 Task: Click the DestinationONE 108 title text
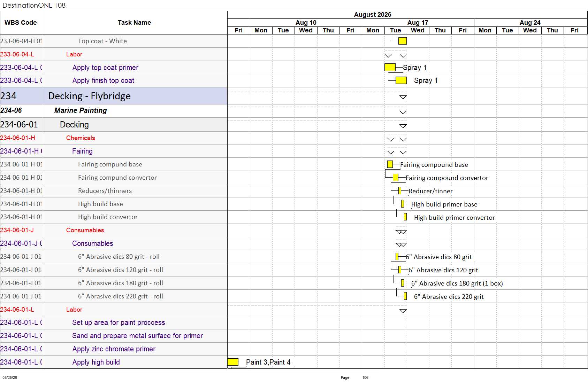tap(34, 5)
